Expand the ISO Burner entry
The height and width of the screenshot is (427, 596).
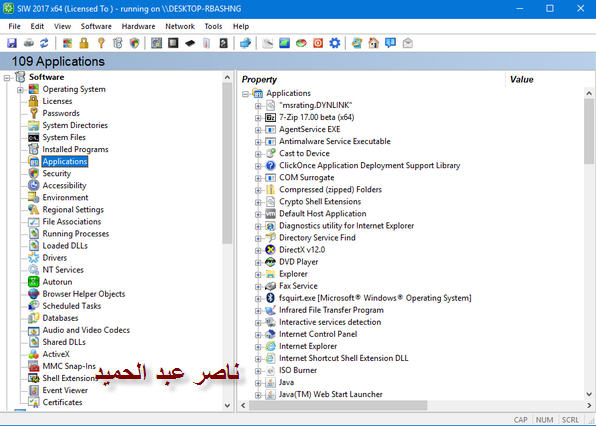(258, 371)
